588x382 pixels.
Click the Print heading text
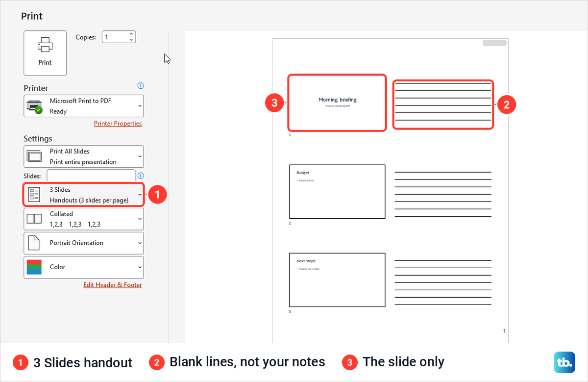pos(32,16)
